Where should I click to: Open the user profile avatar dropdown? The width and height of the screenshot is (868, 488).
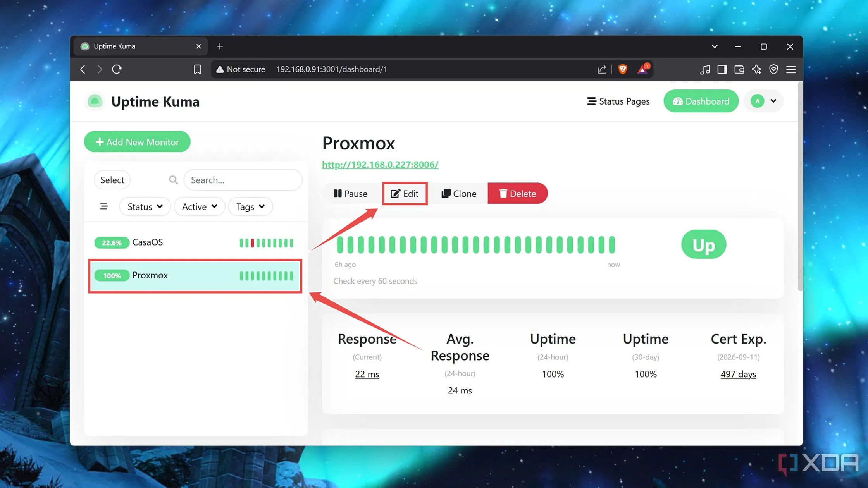tap(763, 101)
